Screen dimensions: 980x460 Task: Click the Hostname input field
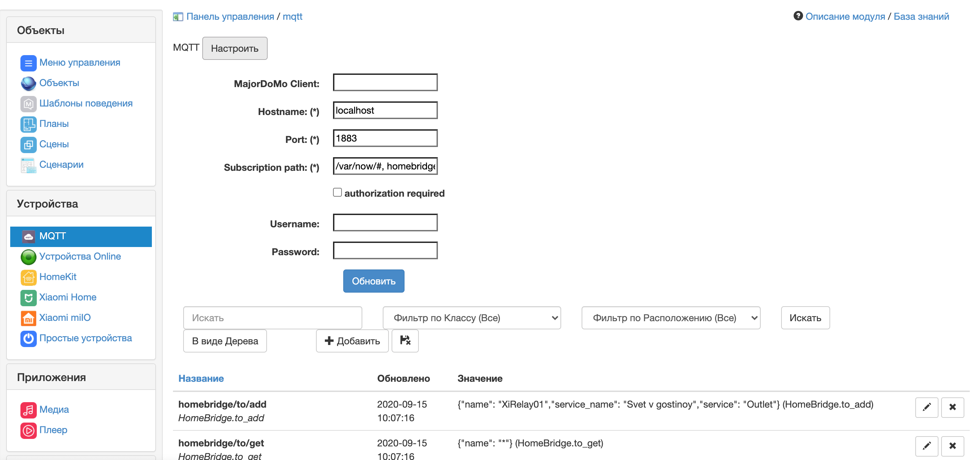[385, 110]
